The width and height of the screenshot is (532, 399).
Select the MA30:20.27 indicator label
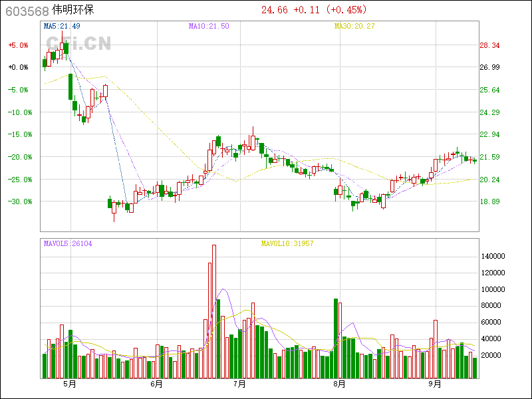[354, 26]
